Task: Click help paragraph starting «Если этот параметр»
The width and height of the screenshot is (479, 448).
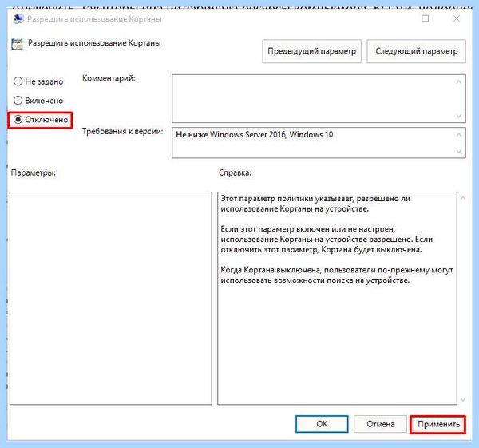Action: 327,240
